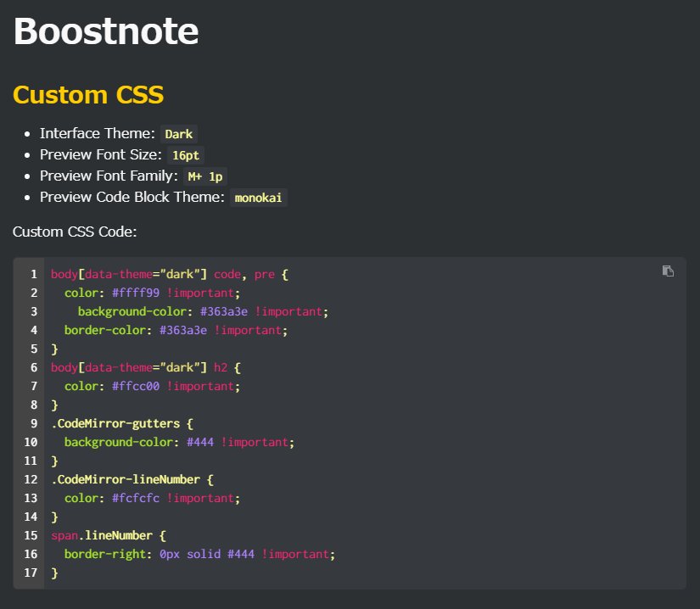Click line number 17 in gutter

click(31, 573)
